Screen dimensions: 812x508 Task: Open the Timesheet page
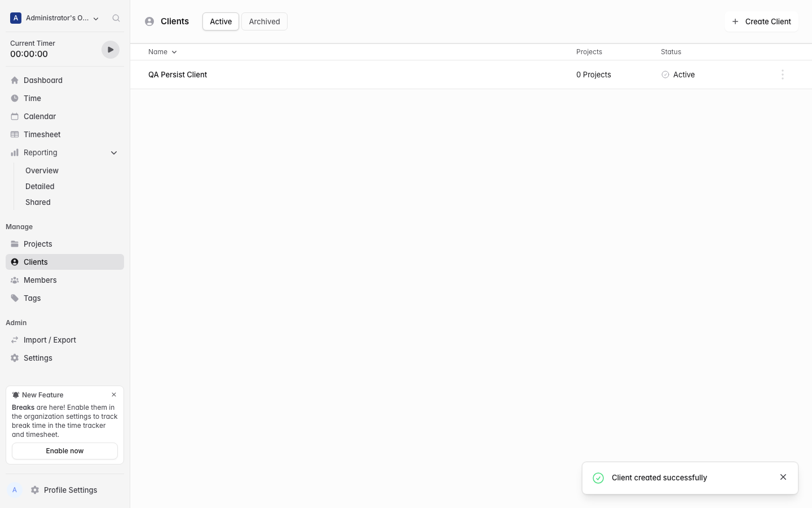(65, 134)
